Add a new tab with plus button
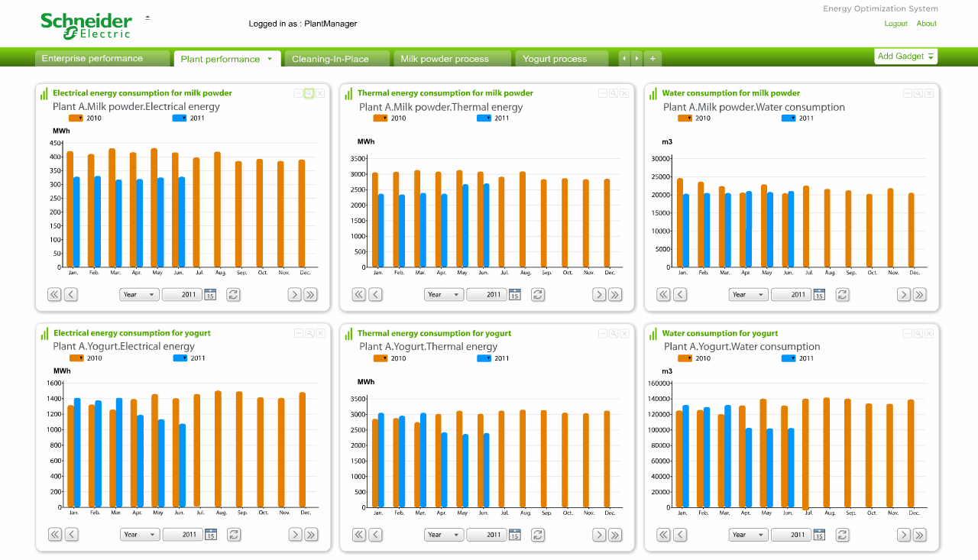This screenshot has width=978, height=560. (653, 58)
